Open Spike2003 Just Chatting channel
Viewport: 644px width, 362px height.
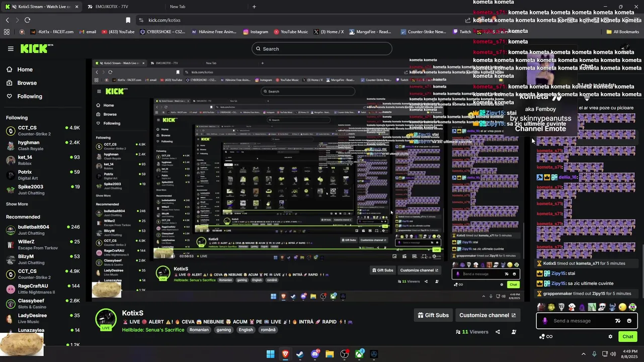[x=43, y=190]
